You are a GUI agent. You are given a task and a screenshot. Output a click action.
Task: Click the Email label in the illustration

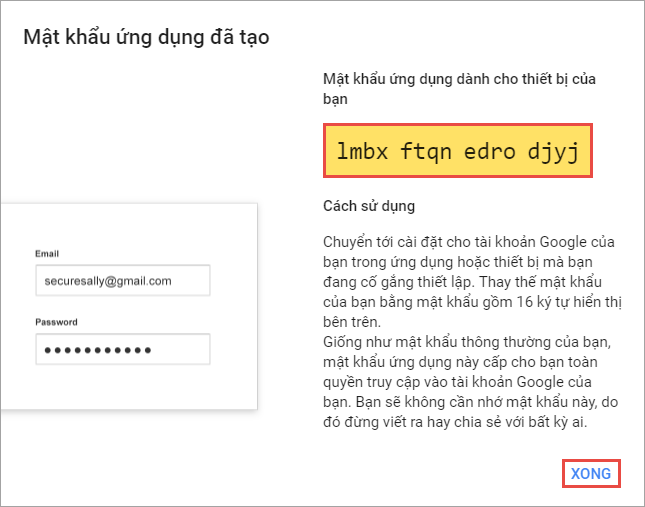coord(47,254)
